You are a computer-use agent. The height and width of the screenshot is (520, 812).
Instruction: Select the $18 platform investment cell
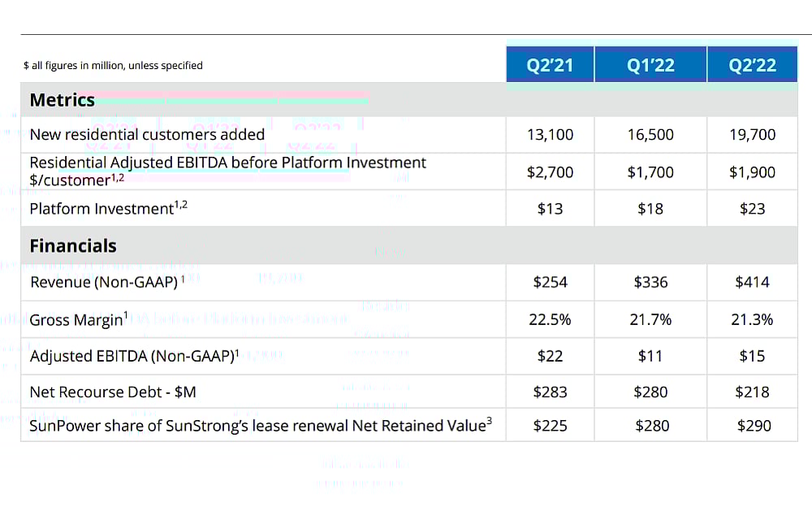click(x=650, y=209)
